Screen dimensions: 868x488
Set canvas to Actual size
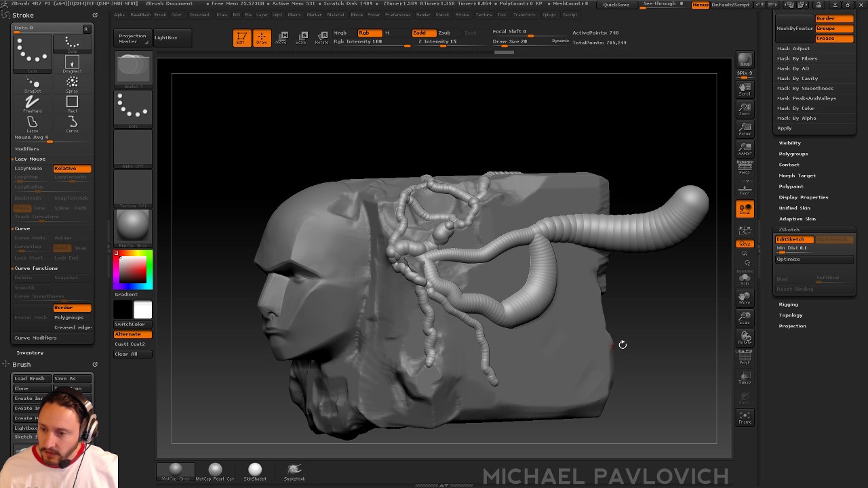[745, 128]
